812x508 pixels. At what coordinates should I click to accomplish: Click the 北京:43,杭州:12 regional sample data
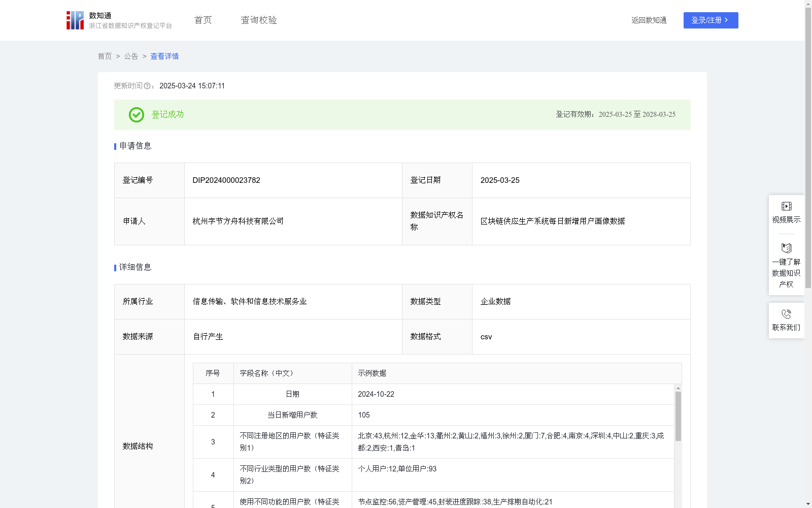[x=511, y=442]
